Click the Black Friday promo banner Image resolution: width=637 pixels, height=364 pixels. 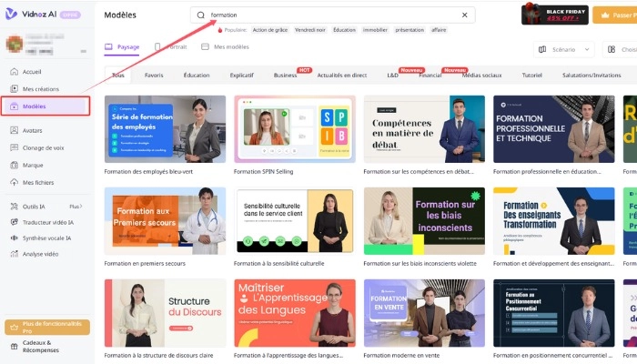click(555, 15)
